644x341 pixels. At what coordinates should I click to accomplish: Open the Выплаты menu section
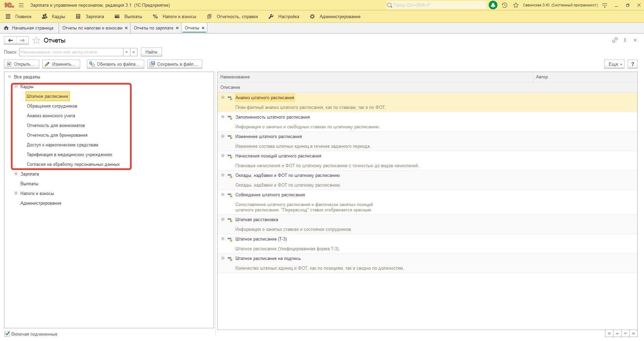click(128, 16)
